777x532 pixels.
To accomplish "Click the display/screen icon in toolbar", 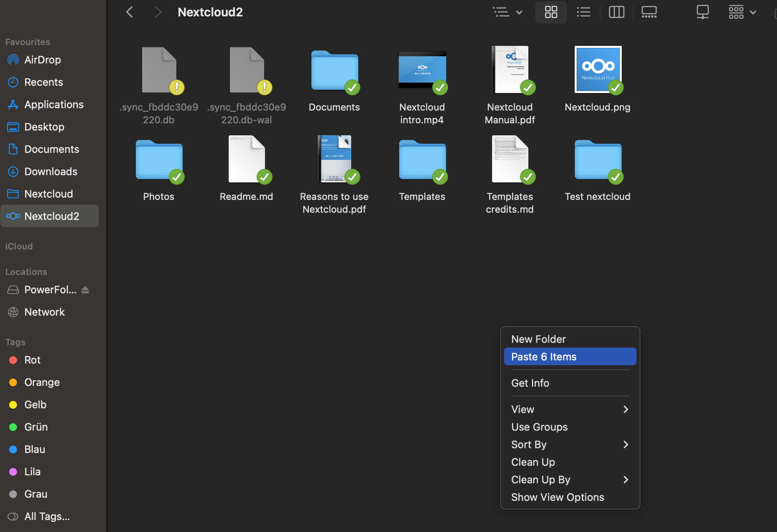I will (x=702, y=12).
